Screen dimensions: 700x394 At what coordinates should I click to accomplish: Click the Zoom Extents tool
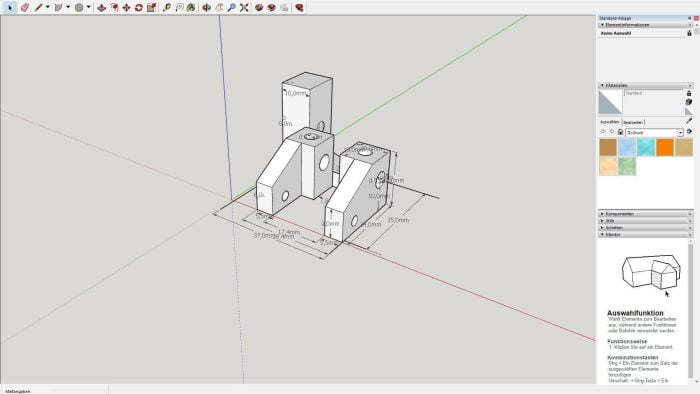pos(244,8)
